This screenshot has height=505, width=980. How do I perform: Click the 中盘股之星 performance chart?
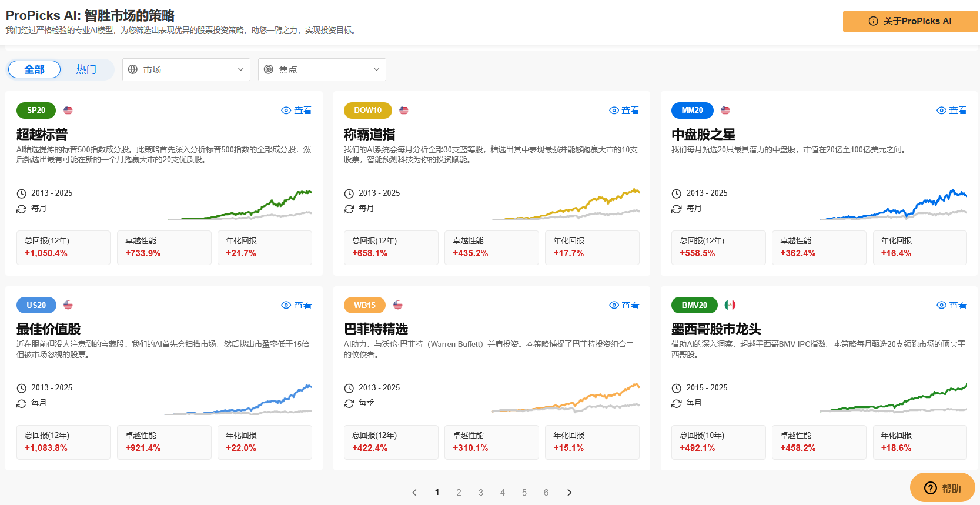coord(894,205)
